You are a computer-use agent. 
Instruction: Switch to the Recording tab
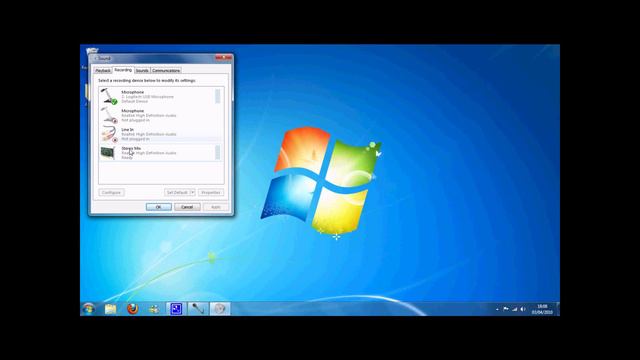(123, 70)
